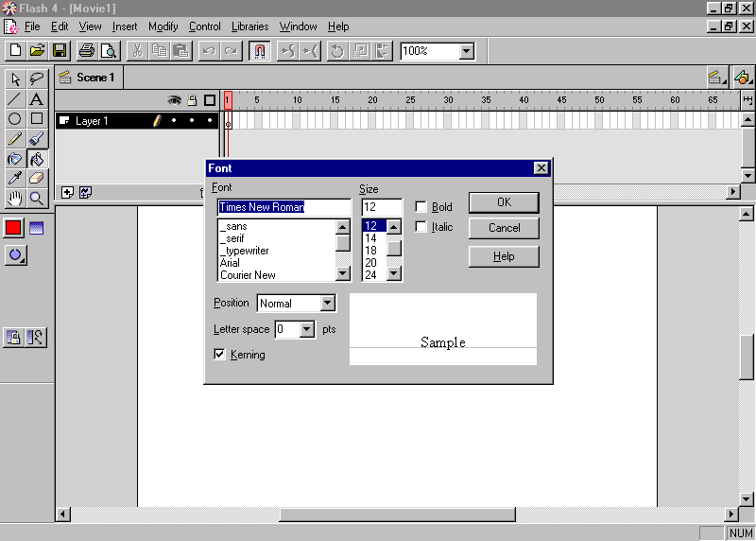Open the gap size modifier dropdown
This screenshot has width=756, height=541.
tap(15, 254)
